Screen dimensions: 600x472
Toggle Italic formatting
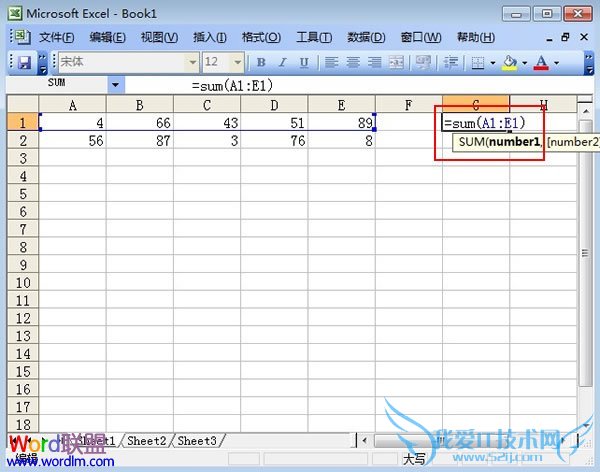(283, 62)
